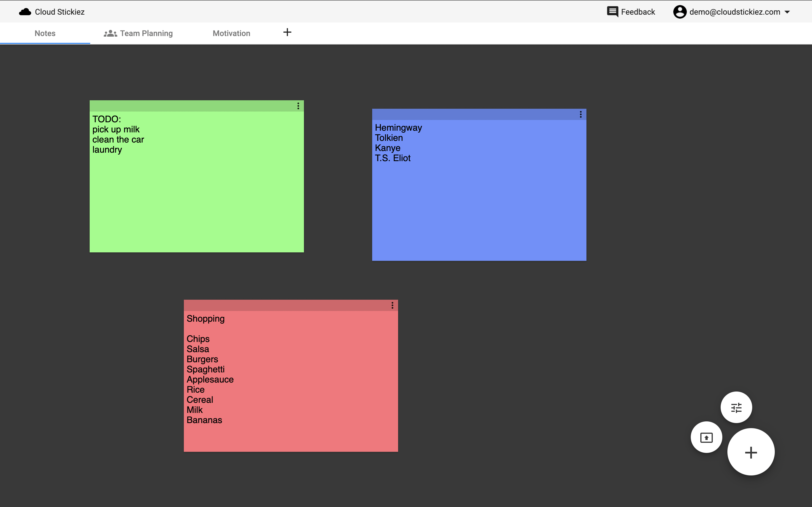Screen dimensions: 812x507
Task: Switch to the Motivation tab
Action: coord(231,33)
